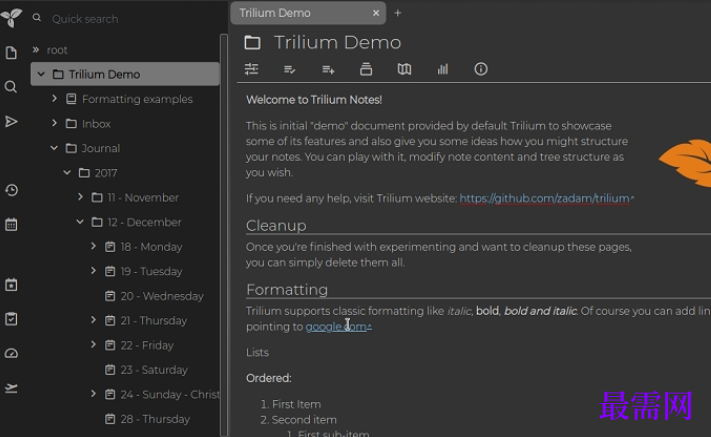This screenshot has height=437, width=711.
Task: Expand the Formatting examples node
Action: [54, 98]
